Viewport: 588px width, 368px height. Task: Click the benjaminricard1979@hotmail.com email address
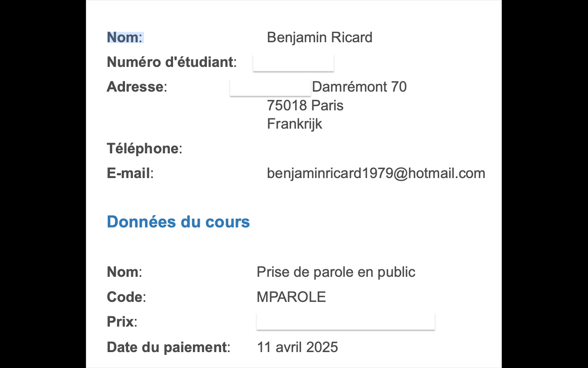click(376, 173)
